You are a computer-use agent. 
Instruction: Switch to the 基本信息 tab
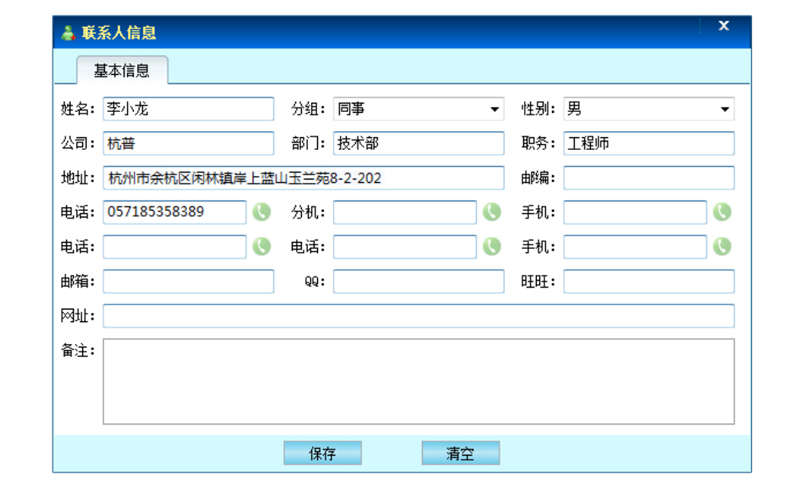pos(122,71)
